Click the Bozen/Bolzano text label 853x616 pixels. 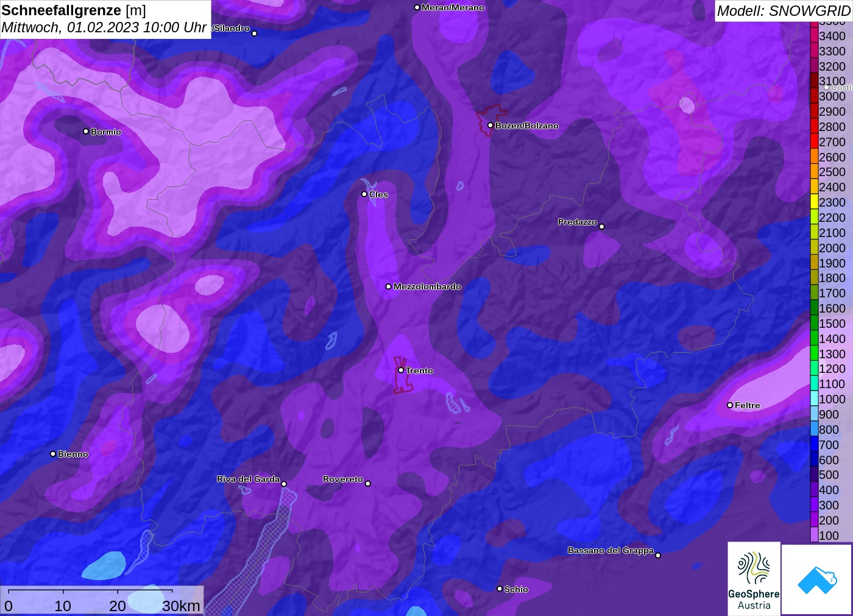526,126
